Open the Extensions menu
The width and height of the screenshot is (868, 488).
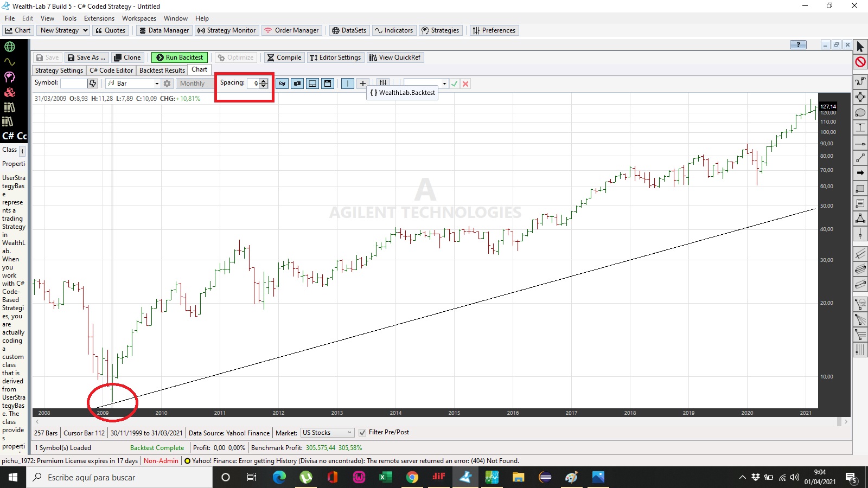tap(99, 18)
